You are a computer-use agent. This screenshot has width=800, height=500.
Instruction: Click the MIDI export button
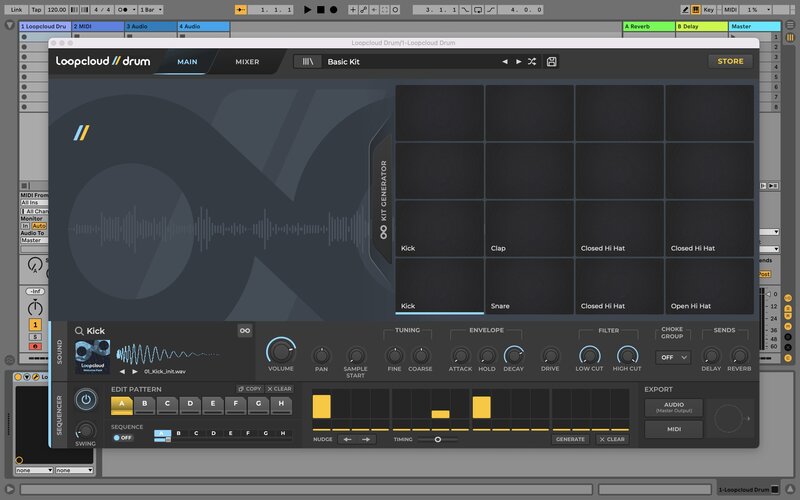click(674, 429)
